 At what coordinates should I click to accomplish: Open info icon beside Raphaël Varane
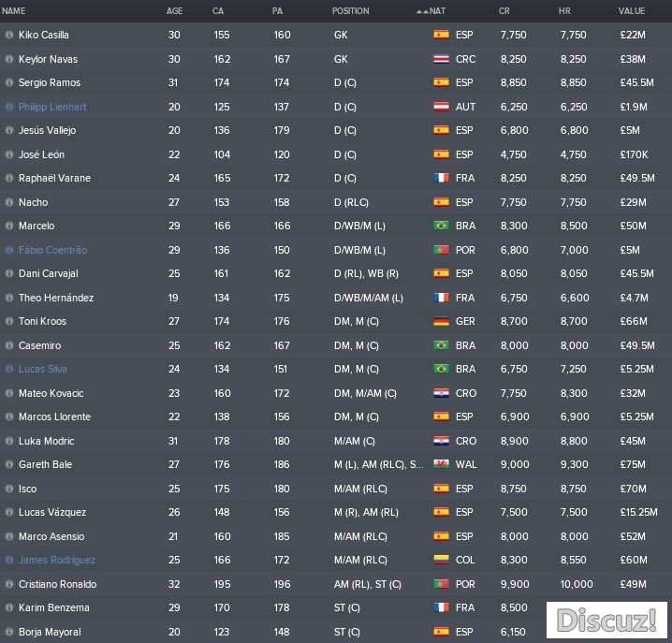point(9,179)
